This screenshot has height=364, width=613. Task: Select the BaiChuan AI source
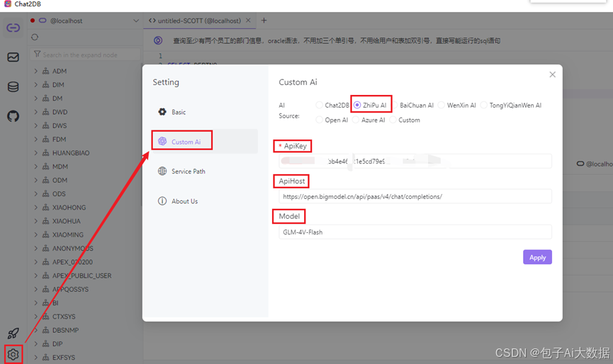tap(395, 105)
